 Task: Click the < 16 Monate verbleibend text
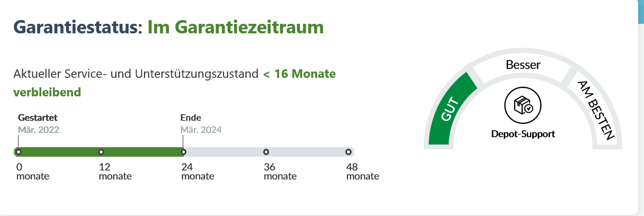[x=174, y=83]
